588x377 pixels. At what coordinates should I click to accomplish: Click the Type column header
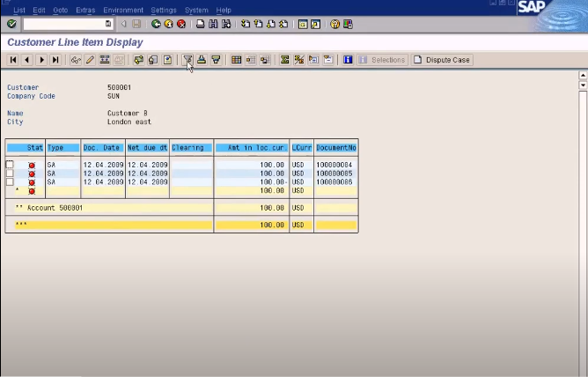pos(63,148)
